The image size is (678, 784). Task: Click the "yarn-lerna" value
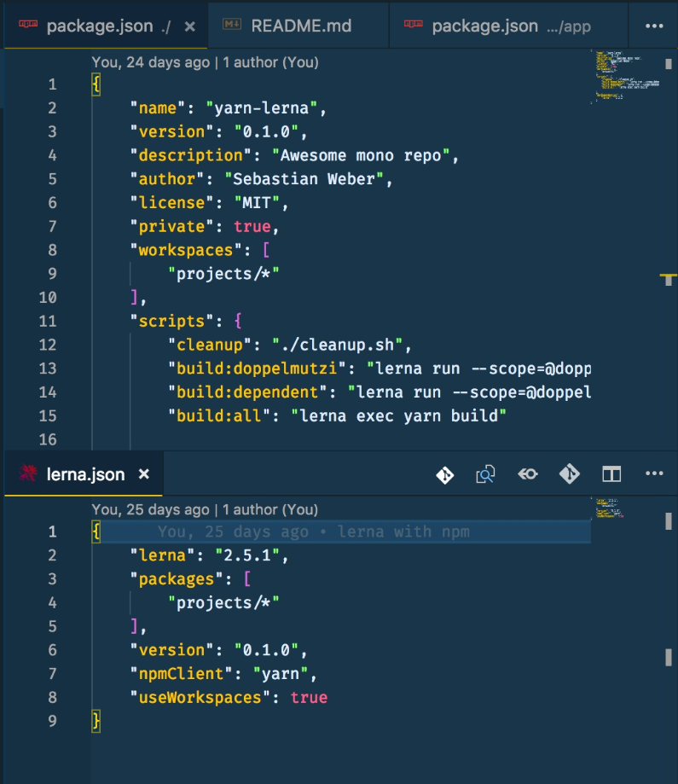261,108
